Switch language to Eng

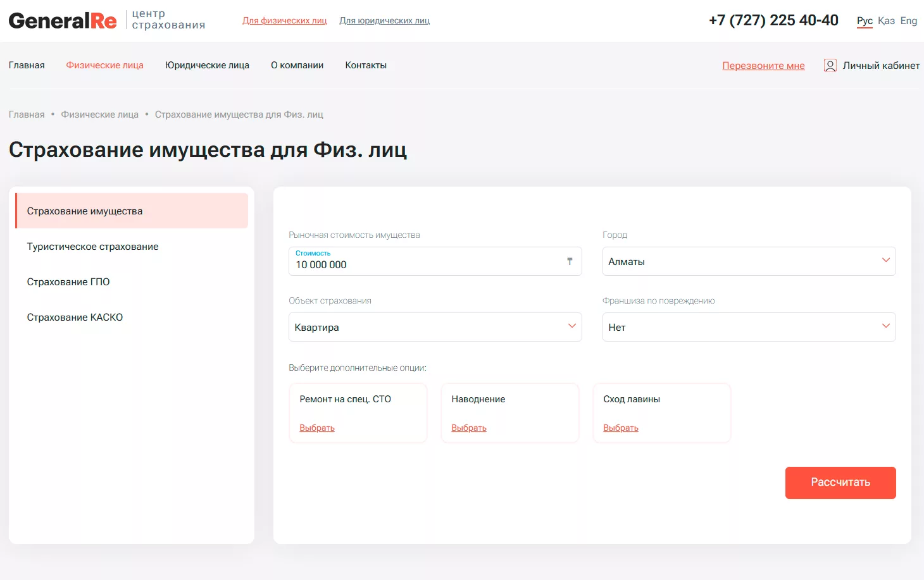coord(909,21)
